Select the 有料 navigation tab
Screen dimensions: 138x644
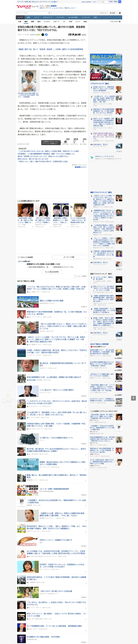point(95,17)
